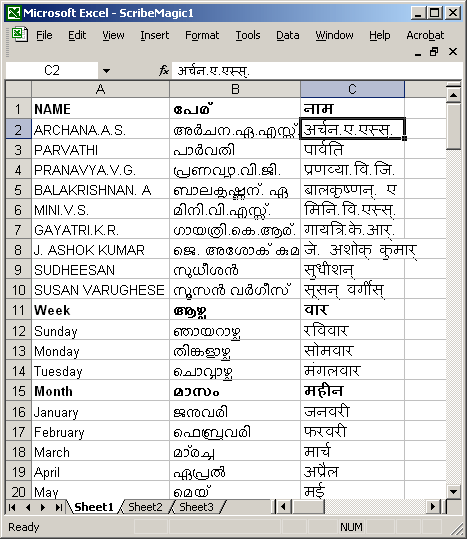Click inside the formula bar text

pos(213,71)
